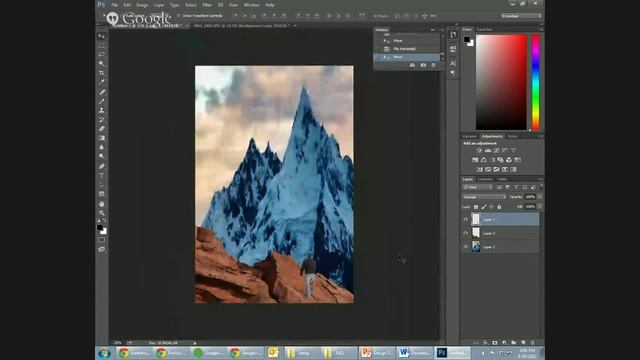This screenshot has height=360, width=640.
Task: Open status bar document info arrow
Action: (195, 343)
